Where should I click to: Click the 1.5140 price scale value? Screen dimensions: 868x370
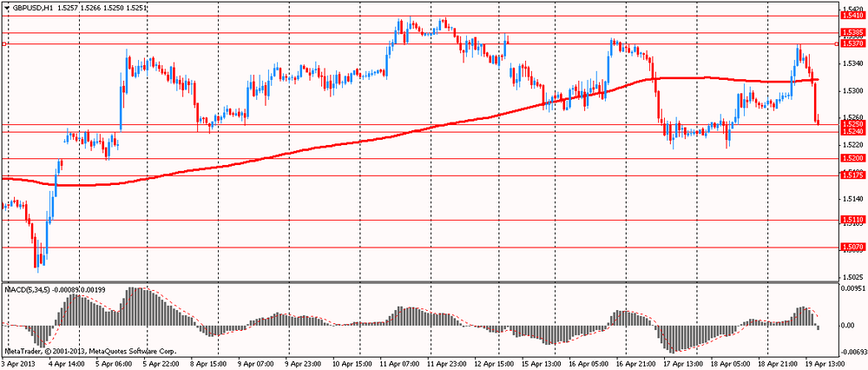click(852, 199)
